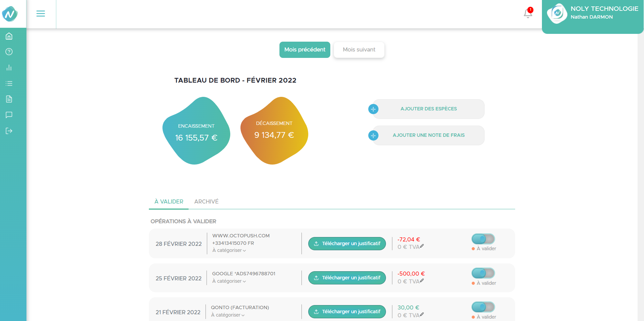Viewport: 644px width, 321px height.
Task: Open the hamburger navigation menu
Action: pos(40,14)
